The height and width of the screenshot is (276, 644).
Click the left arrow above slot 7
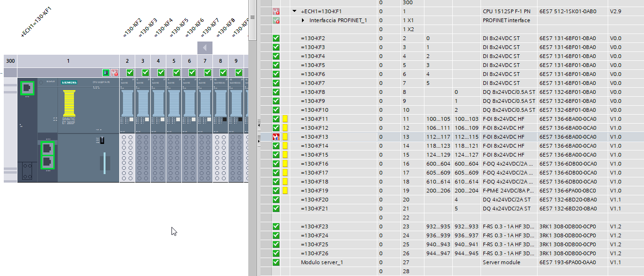(x=205, y=48)
